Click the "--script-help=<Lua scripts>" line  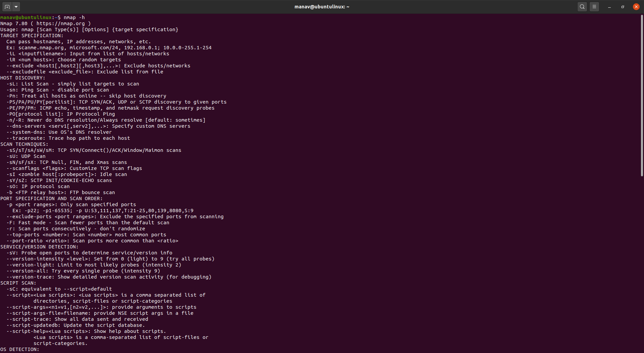86,331
